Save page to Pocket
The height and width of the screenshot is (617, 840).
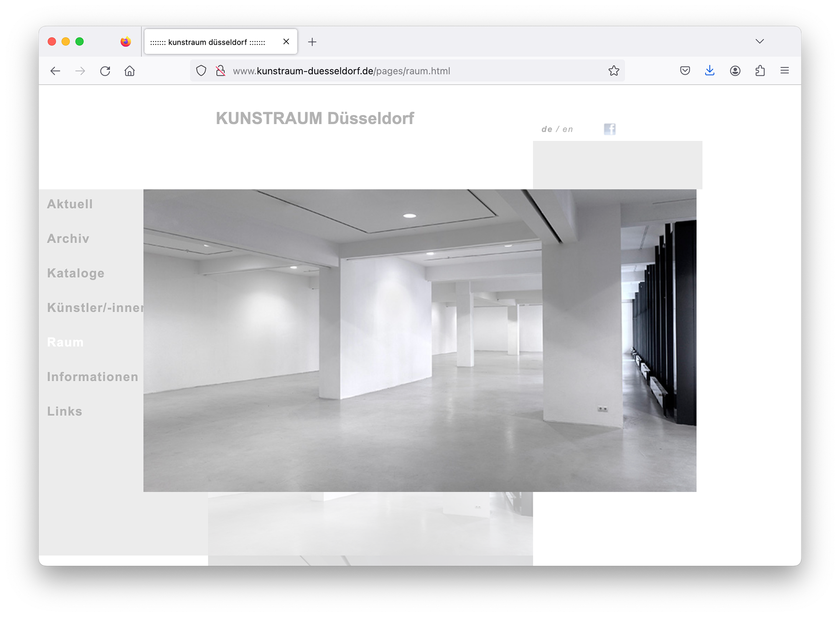pos(685,71)
